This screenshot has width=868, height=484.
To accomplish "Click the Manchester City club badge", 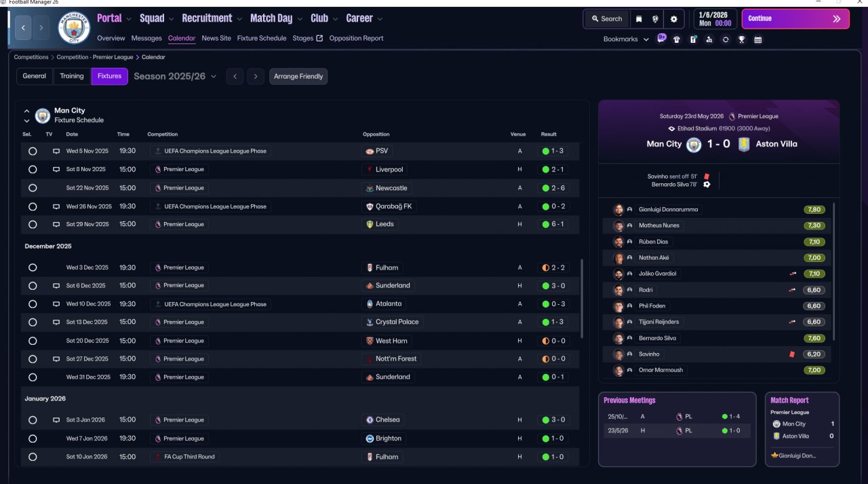I will 74,27.
